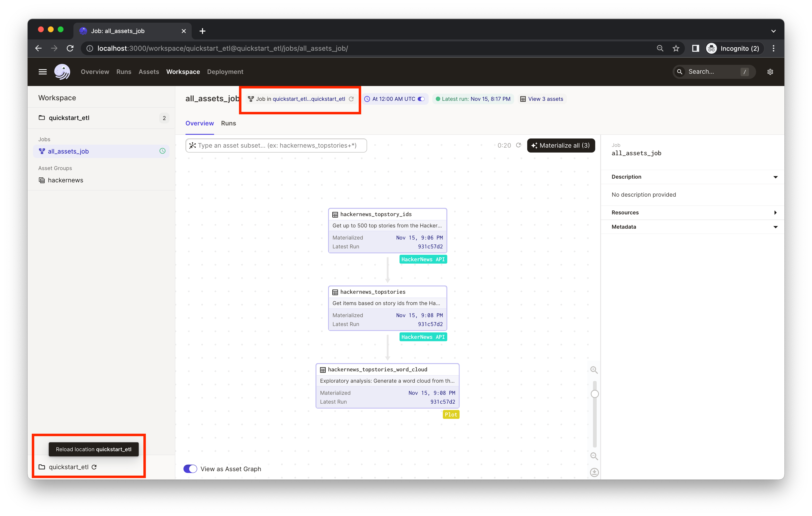The width and height of the screenshot is (812, 516).
Task: Collapse the Metadata section
Action: (x=775, y=227)
